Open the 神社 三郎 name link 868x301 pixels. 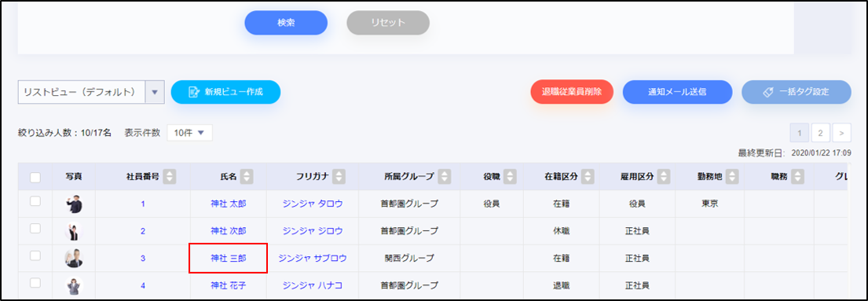[228, 258]
